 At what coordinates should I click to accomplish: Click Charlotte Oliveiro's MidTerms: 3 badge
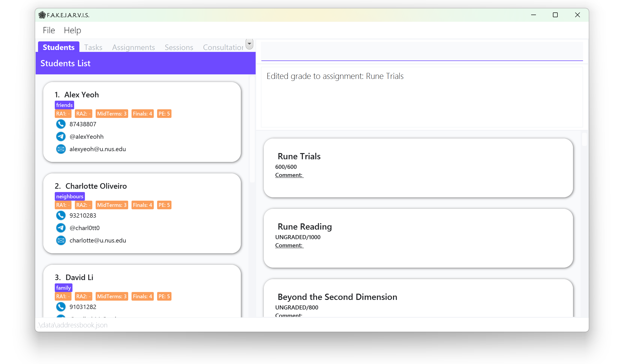click(x=112, y=205)
